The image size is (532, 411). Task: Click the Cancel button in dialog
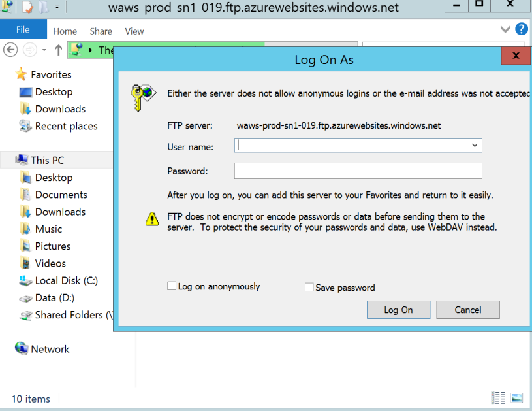[x=467, y=310]
